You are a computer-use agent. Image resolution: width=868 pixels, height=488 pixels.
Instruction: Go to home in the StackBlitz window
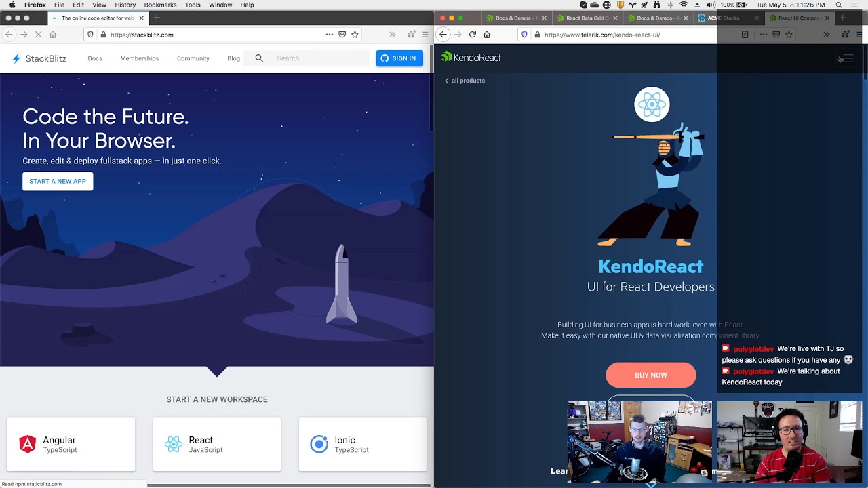click(53, 35)
